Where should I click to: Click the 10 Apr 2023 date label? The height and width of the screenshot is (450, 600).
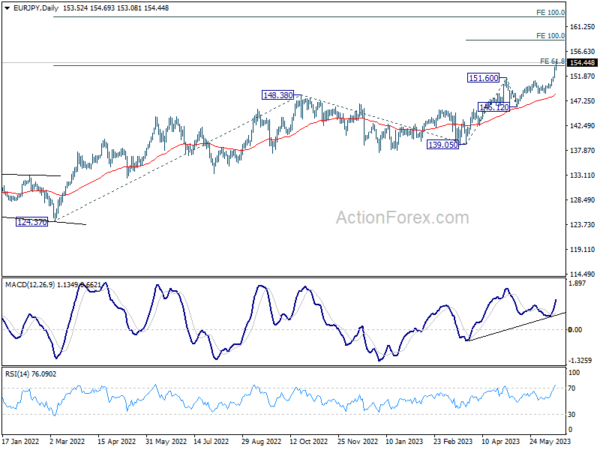[x=501, y=441]
